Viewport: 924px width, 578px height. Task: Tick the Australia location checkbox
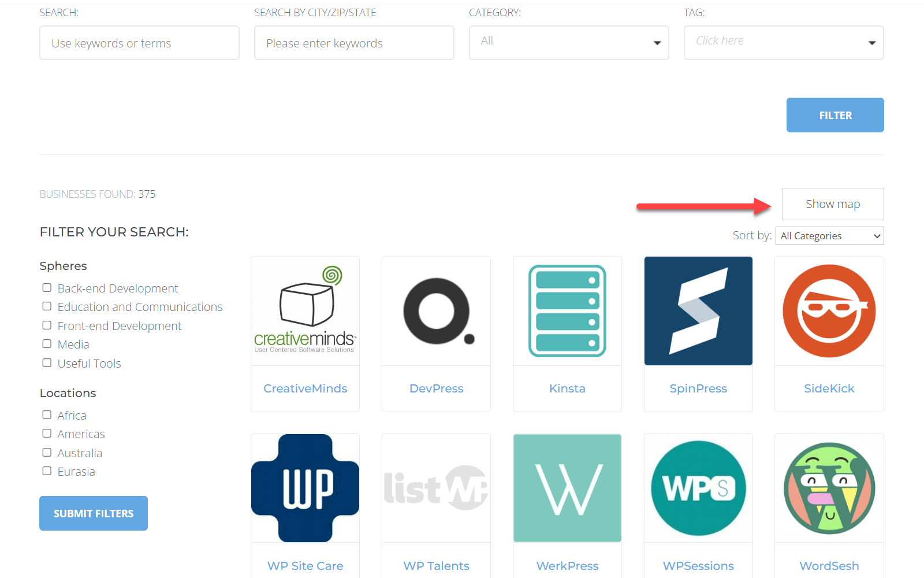[47, 453]
